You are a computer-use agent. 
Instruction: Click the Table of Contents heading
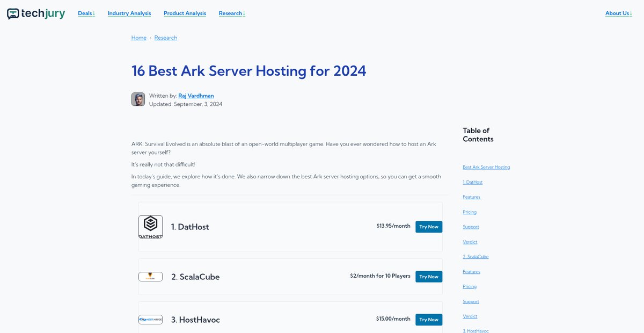478,135
